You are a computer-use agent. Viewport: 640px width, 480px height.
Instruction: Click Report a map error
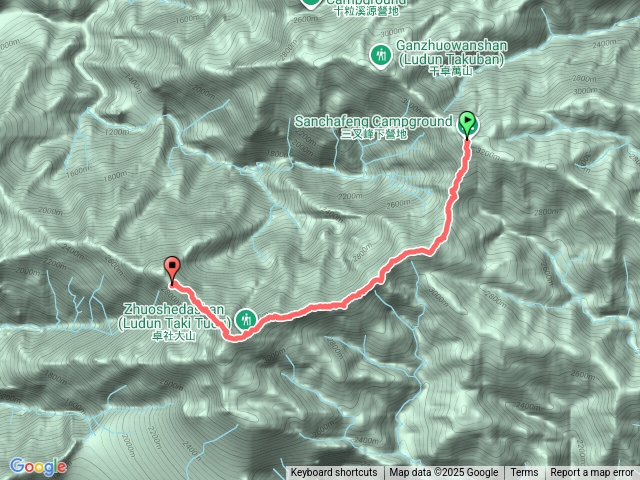pyautogui.click(x=591, y=473)
